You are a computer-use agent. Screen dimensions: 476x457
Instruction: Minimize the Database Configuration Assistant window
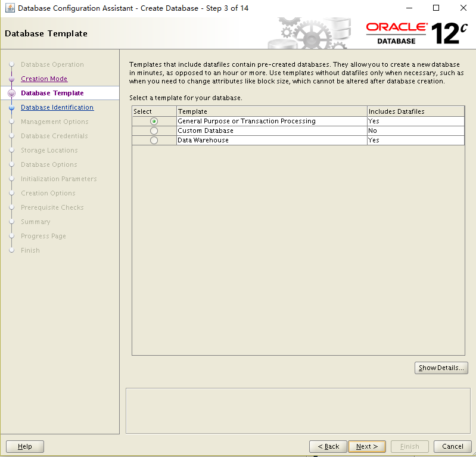tap(409, 8)
